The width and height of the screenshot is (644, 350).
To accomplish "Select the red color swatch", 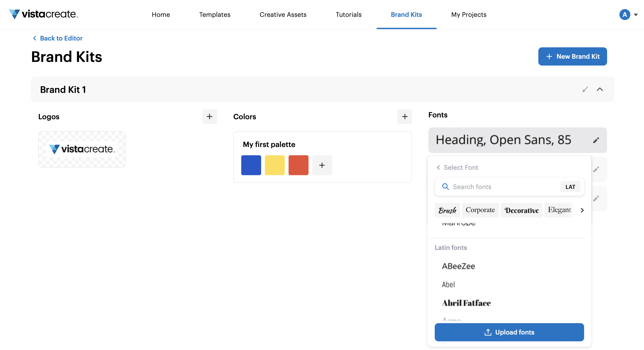I will (299, 165).
